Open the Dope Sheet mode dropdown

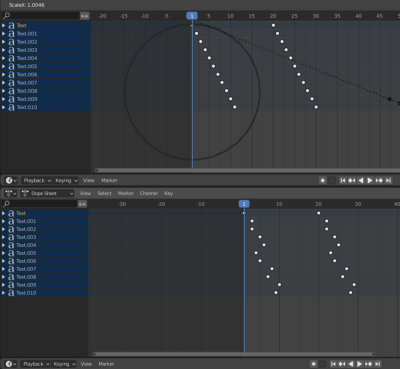[x=47, y=193]
